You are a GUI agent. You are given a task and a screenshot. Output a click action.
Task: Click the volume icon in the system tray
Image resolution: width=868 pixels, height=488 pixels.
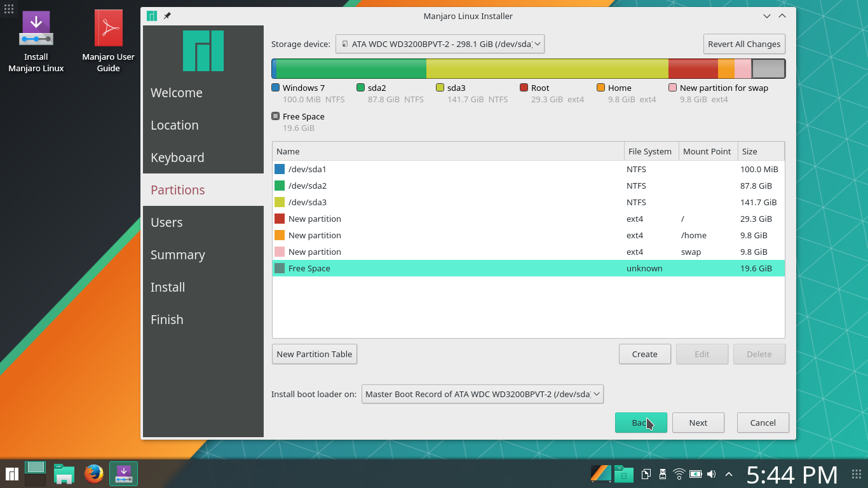712,473
